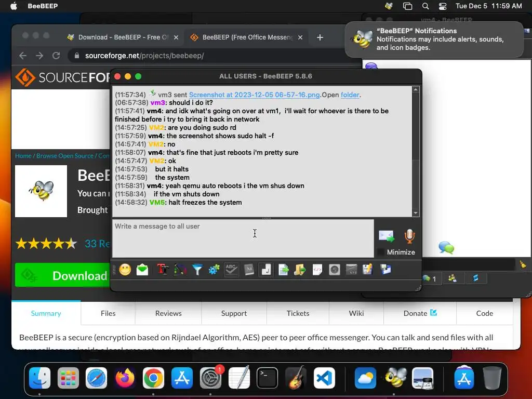Click the send message envelope icon
This screenshot has height=399, width=532.
[387, 236]
